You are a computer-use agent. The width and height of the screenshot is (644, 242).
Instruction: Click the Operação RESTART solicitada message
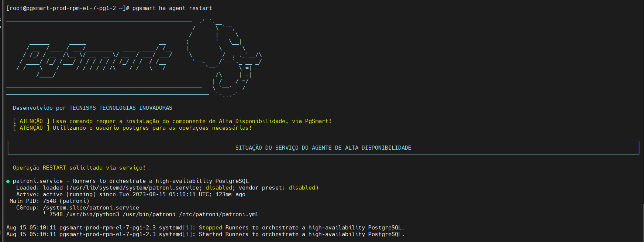(79, 168)
